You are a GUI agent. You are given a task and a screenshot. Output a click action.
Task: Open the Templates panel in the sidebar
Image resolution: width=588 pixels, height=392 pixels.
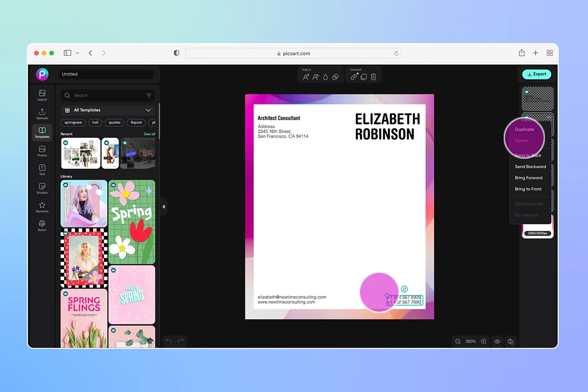42,131
